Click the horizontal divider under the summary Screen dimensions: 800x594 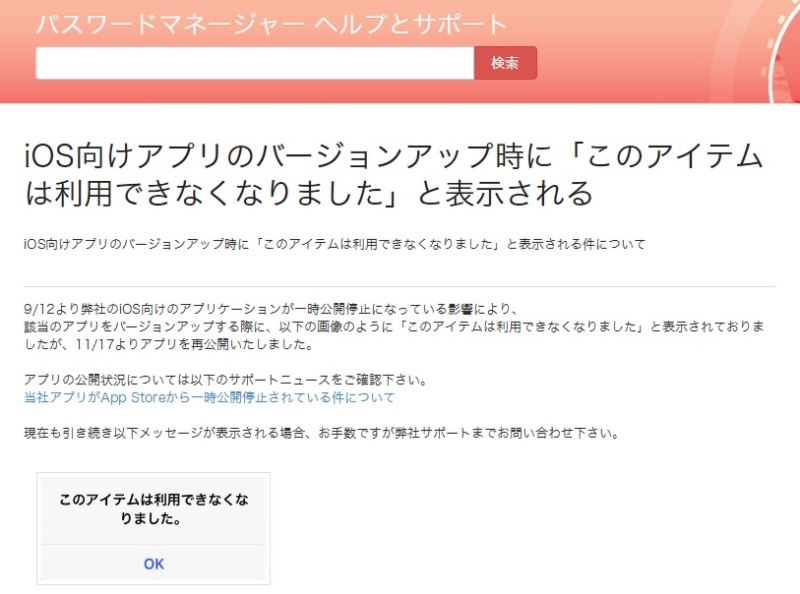(x=400, y=287)
